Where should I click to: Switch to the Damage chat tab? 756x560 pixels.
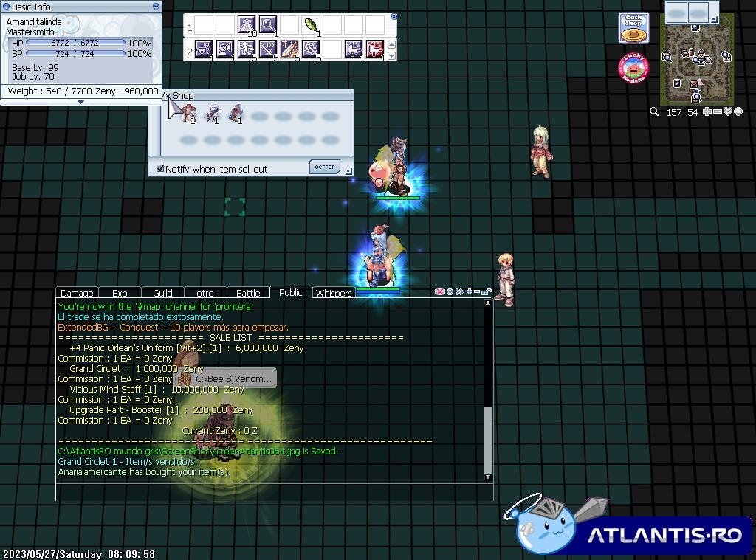click(x=77, y=292)
